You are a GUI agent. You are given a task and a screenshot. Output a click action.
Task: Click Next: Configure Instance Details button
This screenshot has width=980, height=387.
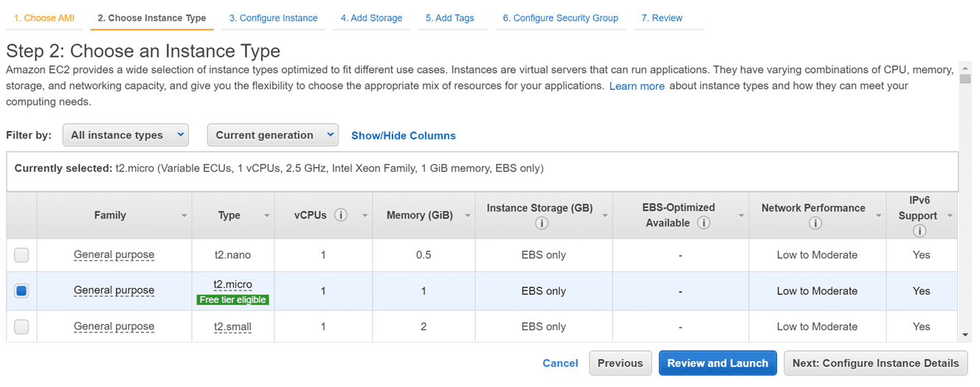click(875, 363)
